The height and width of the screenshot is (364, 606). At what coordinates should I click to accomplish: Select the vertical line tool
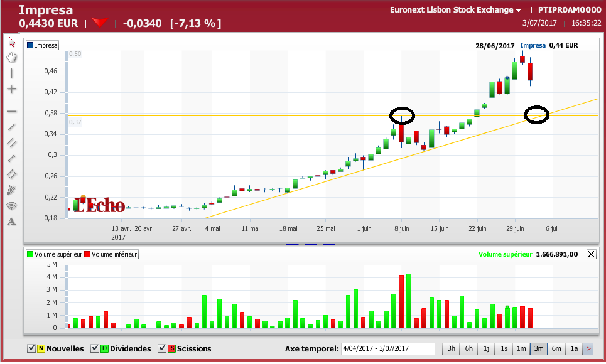pyautogui.click(x=11, y=73)
